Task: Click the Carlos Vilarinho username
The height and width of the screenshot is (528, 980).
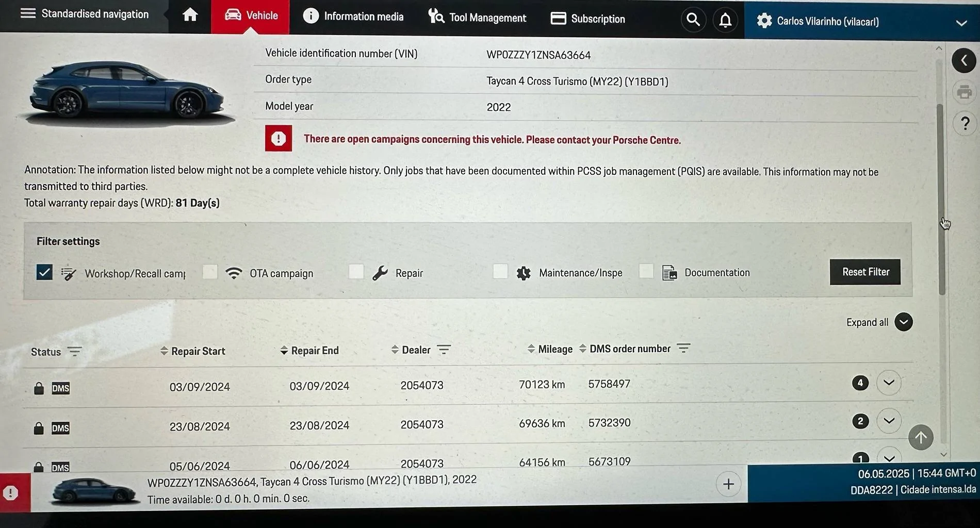Action: tap(828, 21)
